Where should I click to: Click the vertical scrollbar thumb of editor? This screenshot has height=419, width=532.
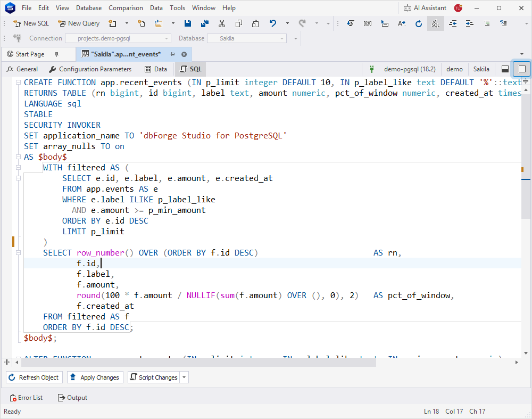(x=526, y=156)
